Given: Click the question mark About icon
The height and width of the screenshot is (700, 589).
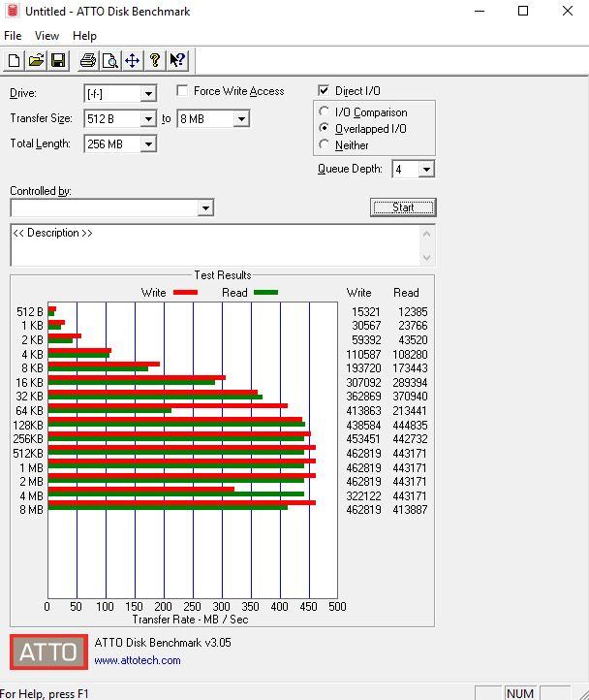Looking at the screenshot, I should [x=155, y=60].
